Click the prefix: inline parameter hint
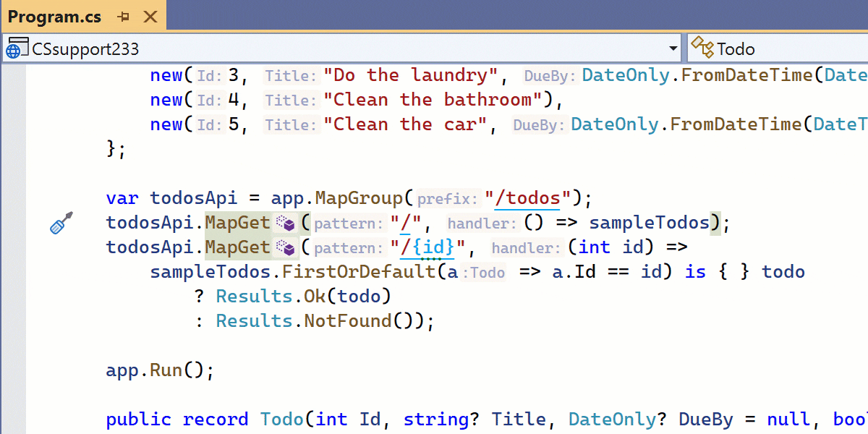The width and height of the screenshot is (868, 434). coord(448,199)
